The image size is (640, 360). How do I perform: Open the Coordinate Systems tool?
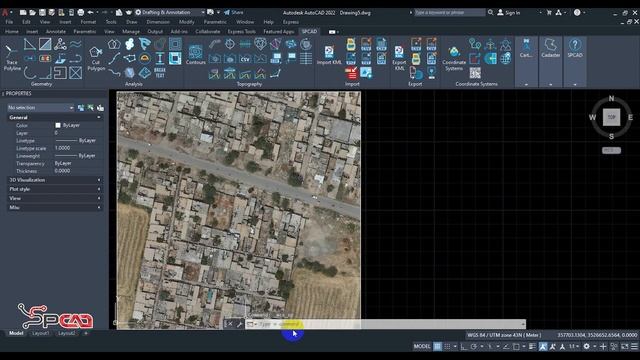tap(454, 58)
